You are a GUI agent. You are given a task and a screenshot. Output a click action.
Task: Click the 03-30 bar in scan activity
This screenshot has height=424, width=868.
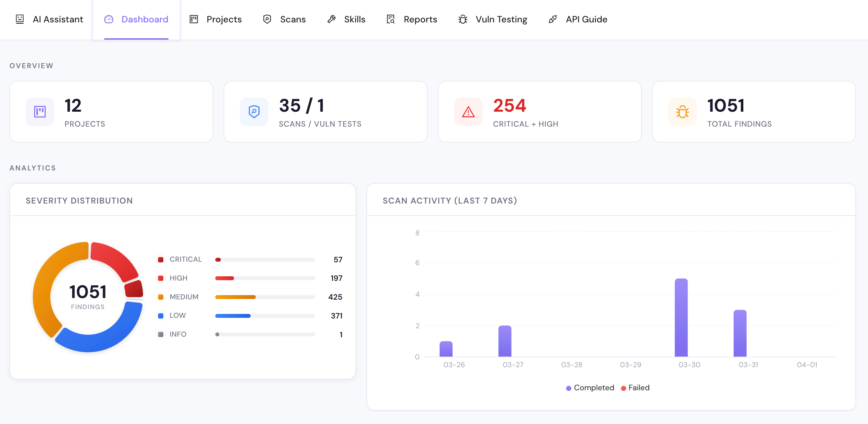[x=681, y=318]
